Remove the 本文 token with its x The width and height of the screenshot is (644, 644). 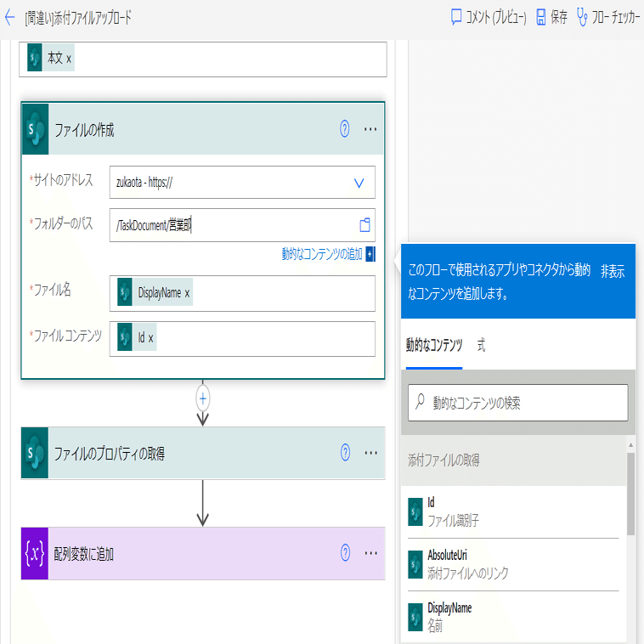point(69,59)
